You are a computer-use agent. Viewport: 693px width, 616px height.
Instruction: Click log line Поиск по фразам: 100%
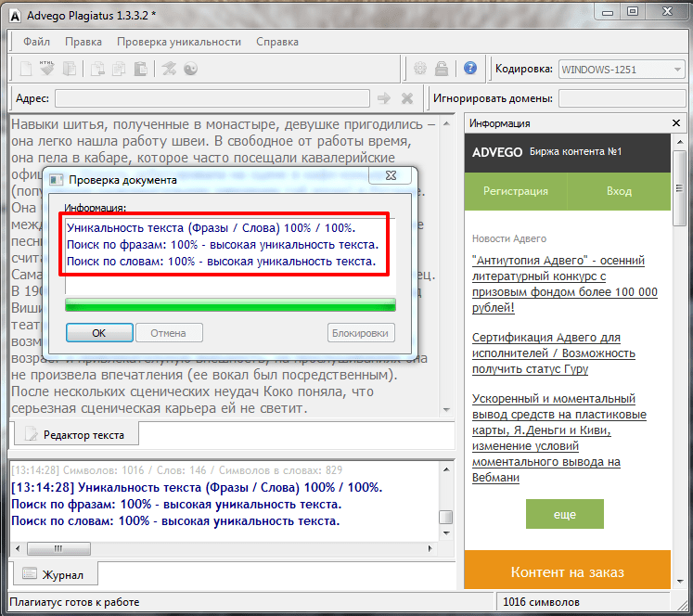176,504
